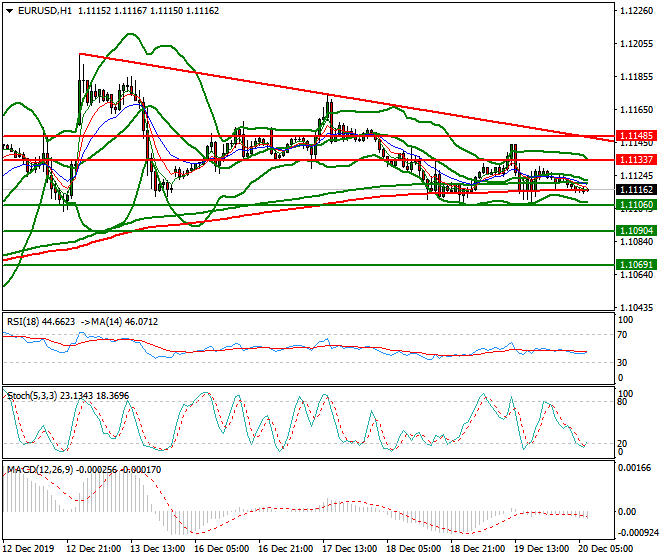Select the time axis label 18 Dec 21:00
The image size is (660, 560).
[477, 549]
